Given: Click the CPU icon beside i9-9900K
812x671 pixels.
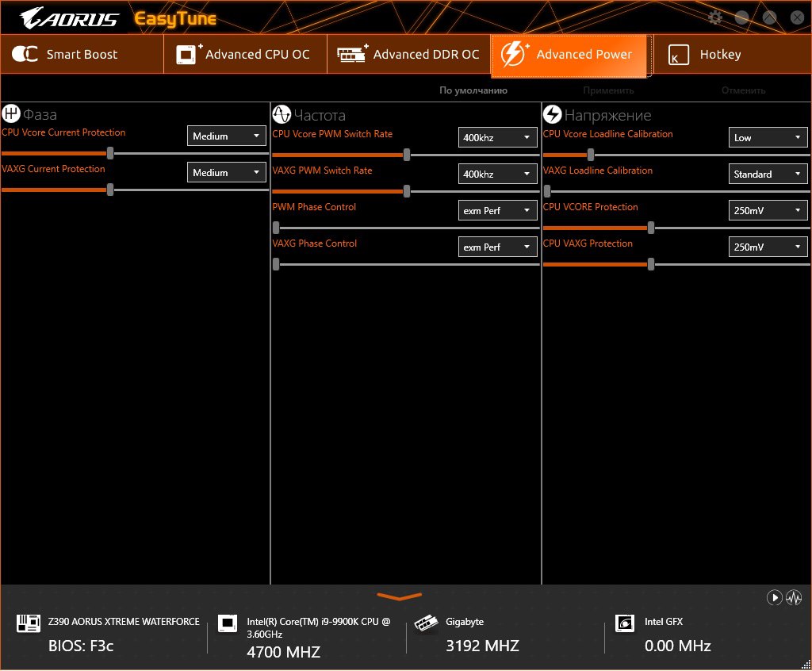Looking at the screenshot, I should [x=228, y=623].
